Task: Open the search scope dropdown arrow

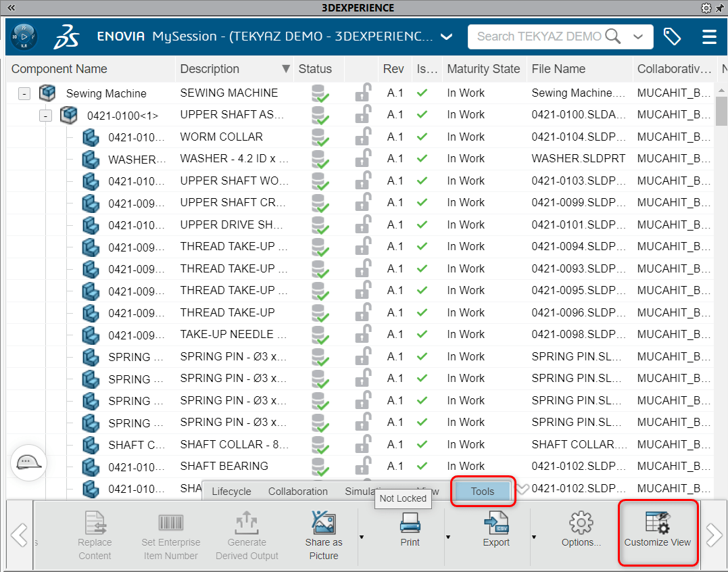Action: (638, 37)
